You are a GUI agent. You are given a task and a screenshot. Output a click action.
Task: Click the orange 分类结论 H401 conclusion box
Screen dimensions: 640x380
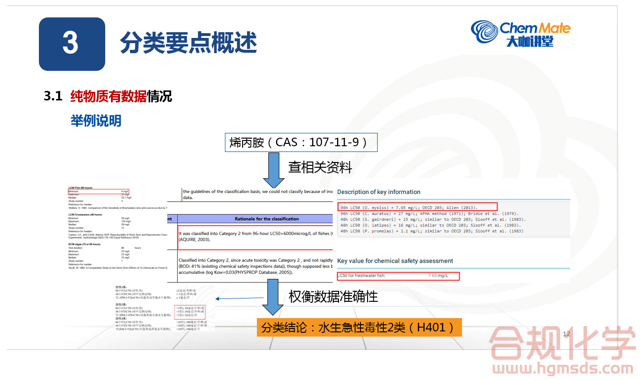click(359, 327)
